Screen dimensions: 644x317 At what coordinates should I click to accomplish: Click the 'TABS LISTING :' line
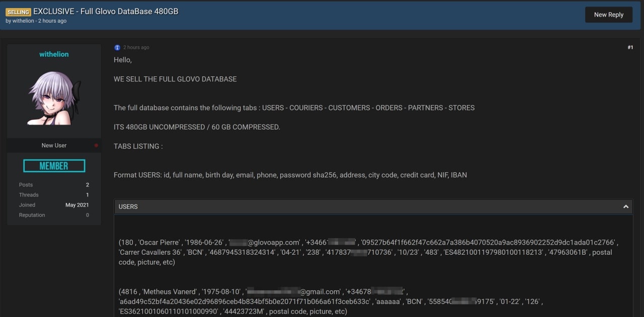(x=138, y=146)
